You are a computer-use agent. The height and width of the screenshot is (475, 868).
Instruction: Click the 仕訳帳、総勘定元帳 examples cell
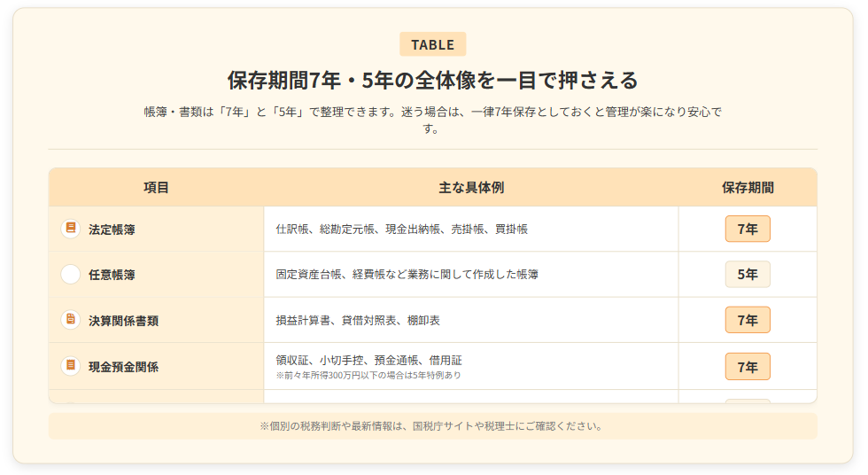point(401,230)
